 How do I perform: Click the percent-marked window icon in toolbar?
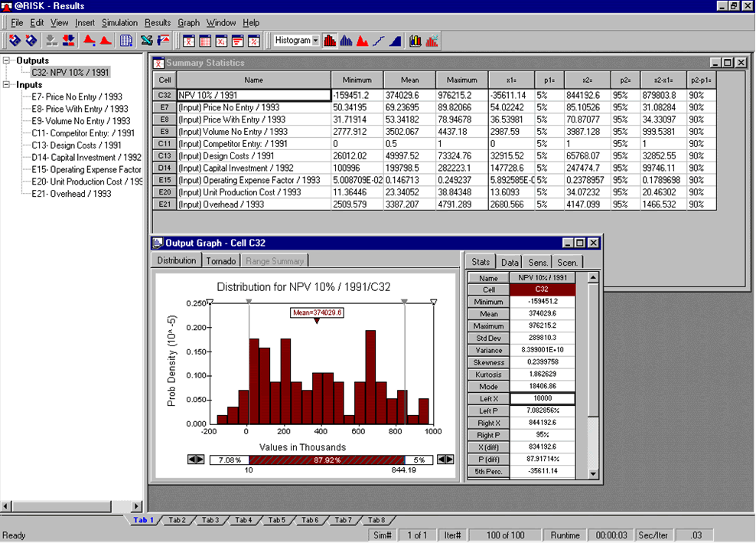tap(254, 41)
